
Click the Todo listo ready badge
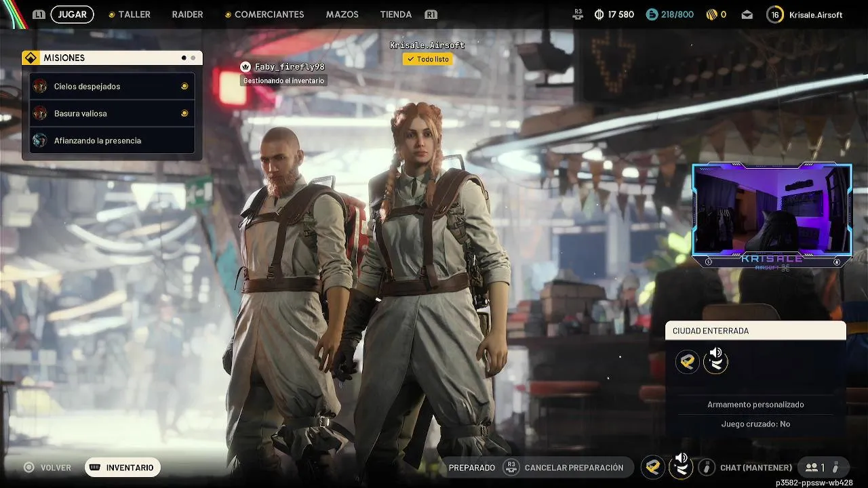coord(427,59)
